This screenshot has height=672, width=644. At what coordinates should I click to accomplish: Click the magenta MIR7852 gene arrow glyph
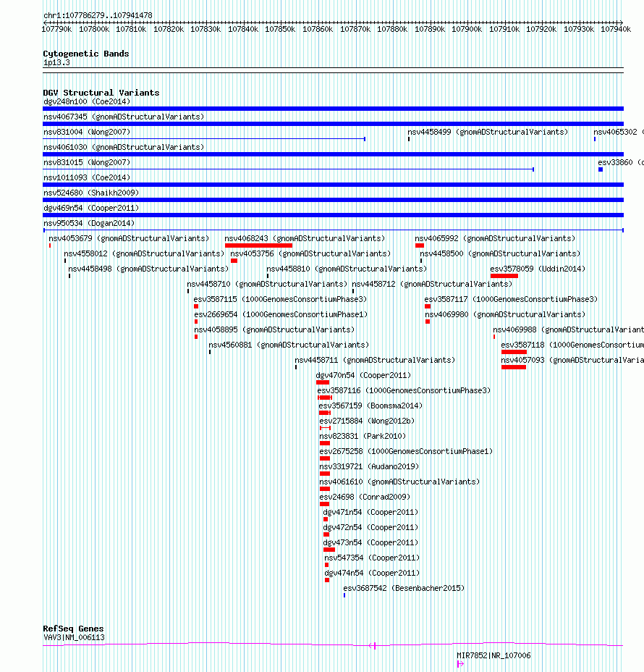[x=460, y=664]
